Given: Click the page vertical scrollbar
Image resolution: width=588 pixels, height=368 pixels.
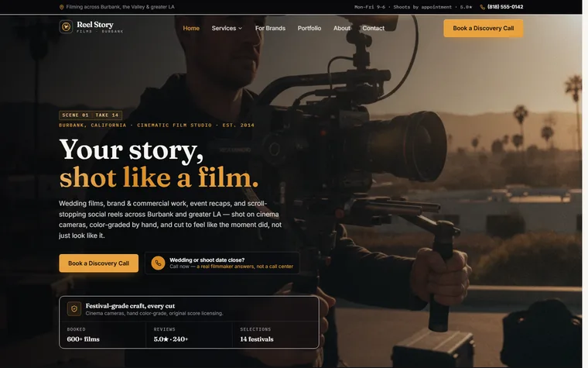Looking at the screenshot, I should 585,184.
